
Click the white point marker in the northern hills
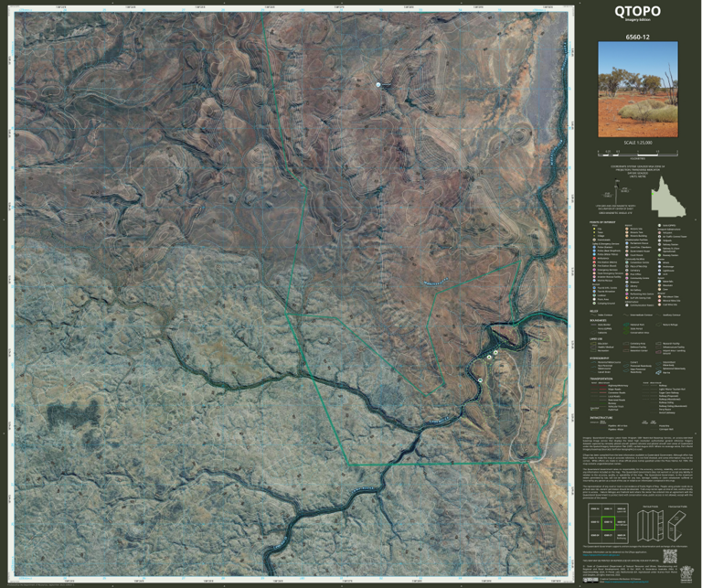[378, 84]
